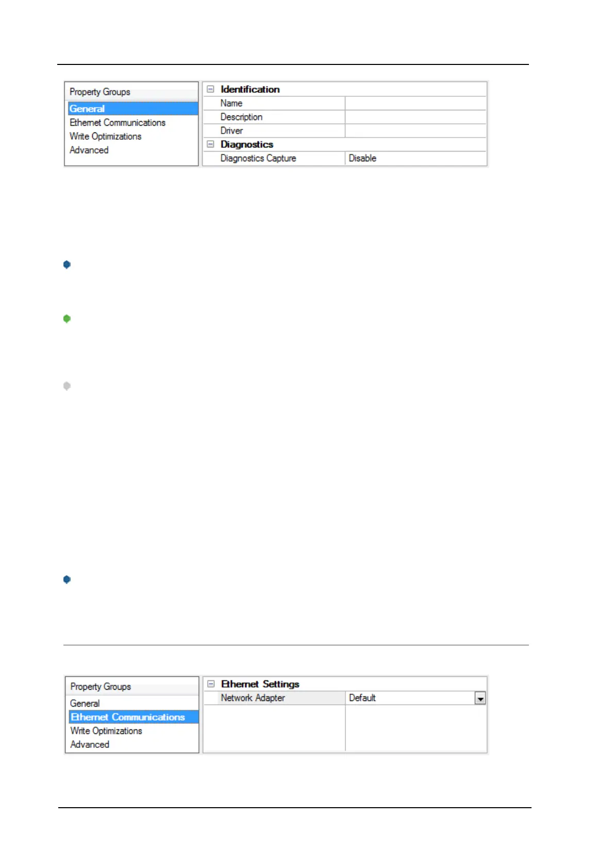
Task: Click the Network Adapter label
Action: click(x=253, y=698)
